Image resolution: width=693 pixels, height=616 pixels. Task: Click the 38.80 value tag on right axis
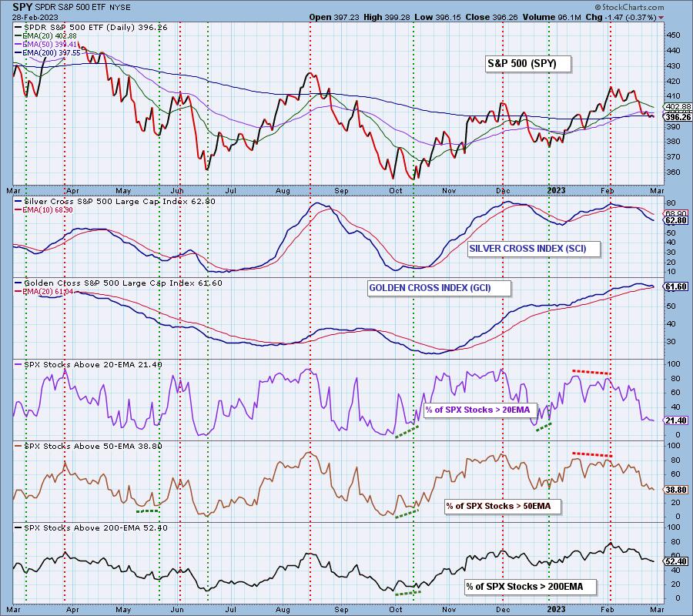[677, 490]
